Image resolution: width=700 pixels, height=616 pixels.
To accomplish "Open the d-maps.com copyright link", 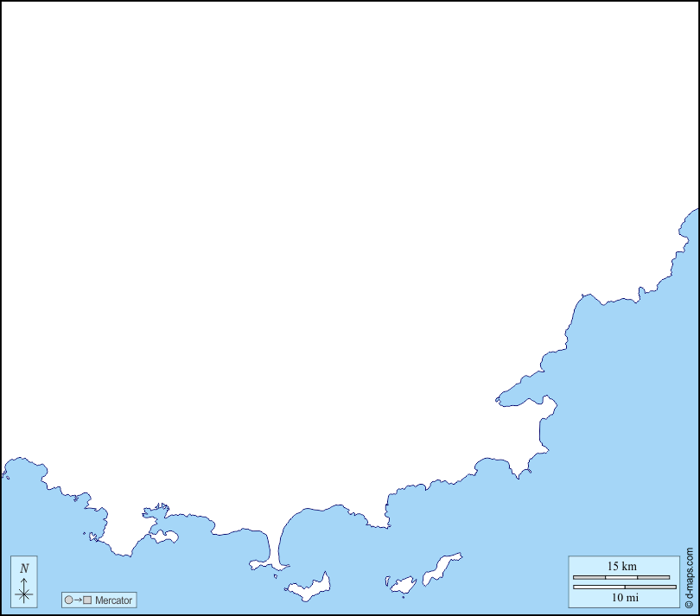I will 690,577.
